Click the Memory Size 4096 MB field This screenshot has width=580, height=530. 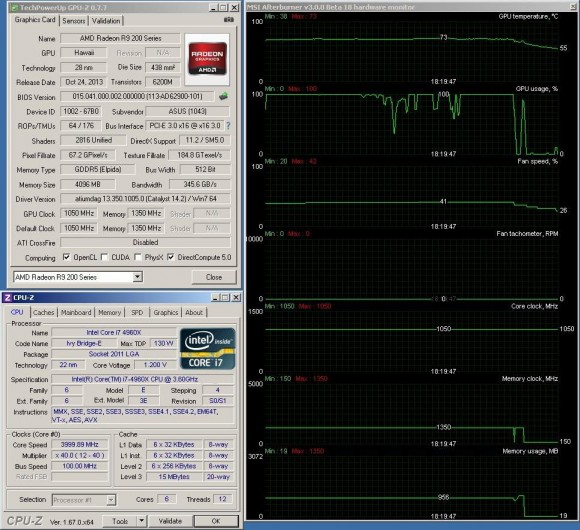[88, 184]
